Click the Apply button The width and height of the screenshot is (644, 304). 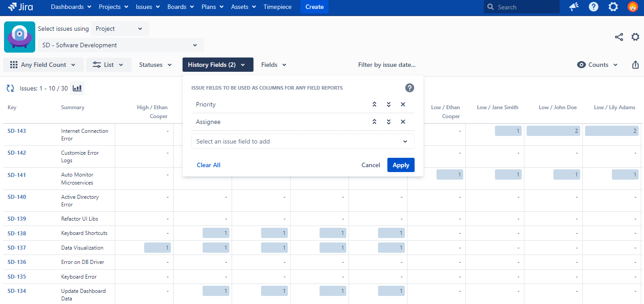(x=400, y=165)
